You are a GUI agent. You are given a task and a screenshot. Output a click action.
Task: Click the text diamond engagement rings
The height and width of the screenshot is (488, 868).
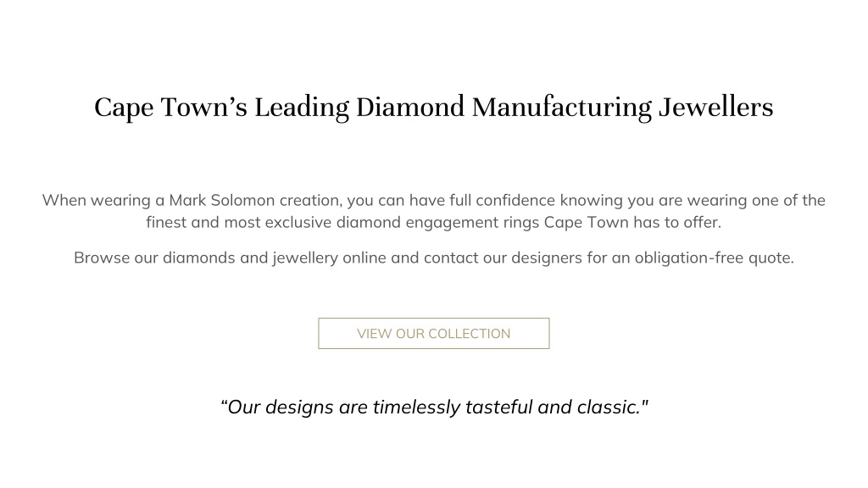(x=437, y=223)
